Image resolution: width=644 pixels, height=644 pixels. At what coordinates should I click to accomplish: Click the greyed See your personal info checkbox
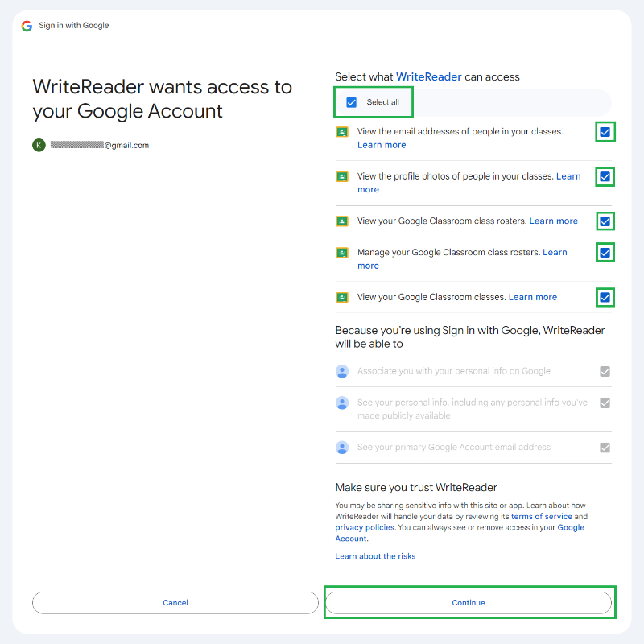(605, 403)
